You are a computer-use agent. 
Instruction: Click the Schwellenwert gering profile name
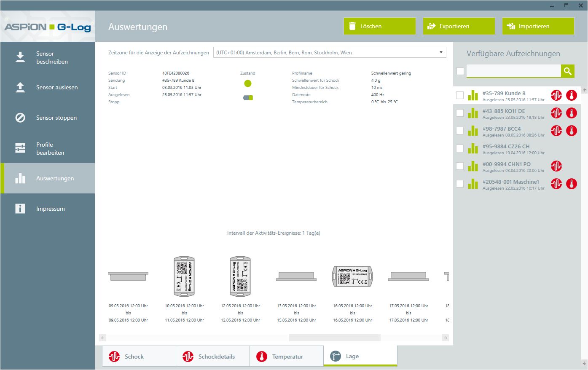[391, 73]
